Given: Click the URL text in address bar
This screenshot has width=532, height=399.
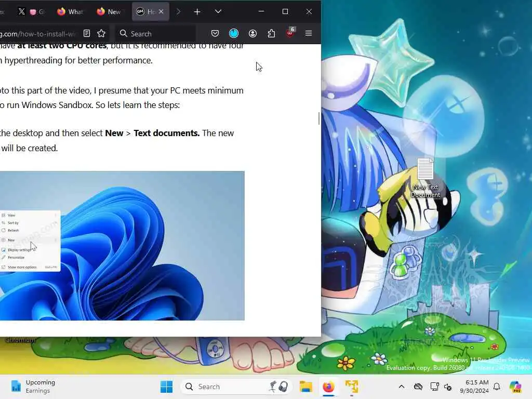Looking at the screenshot, I should click(38, 34).
